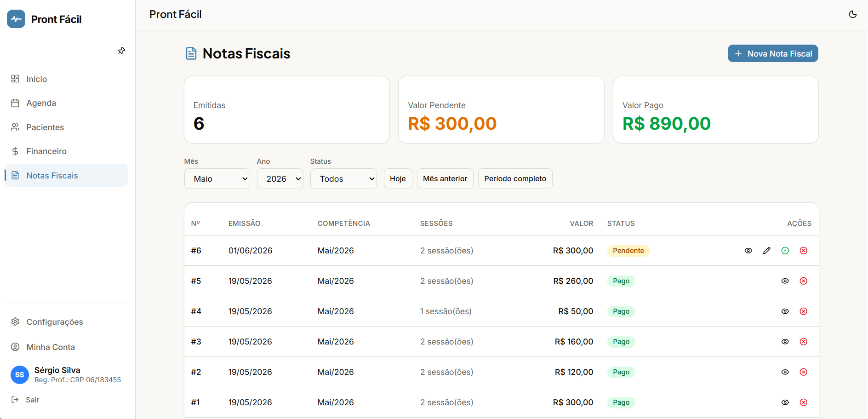Viewport: 868px width, 419px height.
Task: View invoice #4 with the eye icon
Action: tap(785, 311)
